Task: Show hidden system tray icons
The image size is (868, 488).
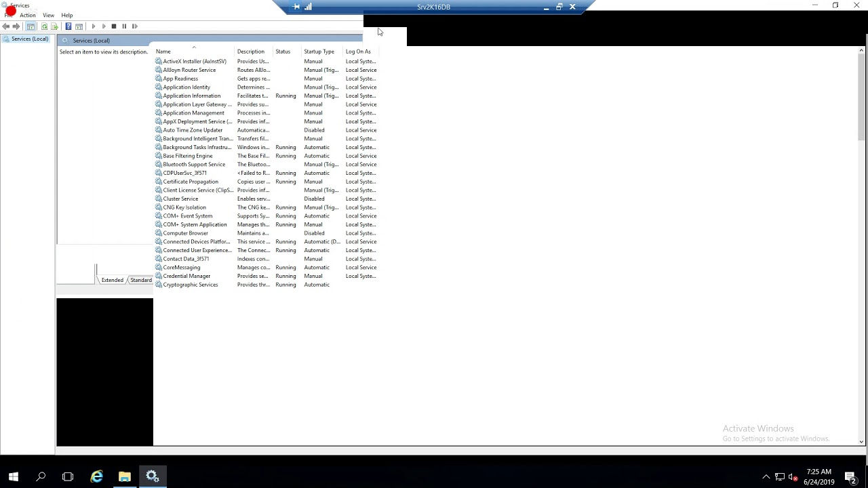Action: (766, 476)
